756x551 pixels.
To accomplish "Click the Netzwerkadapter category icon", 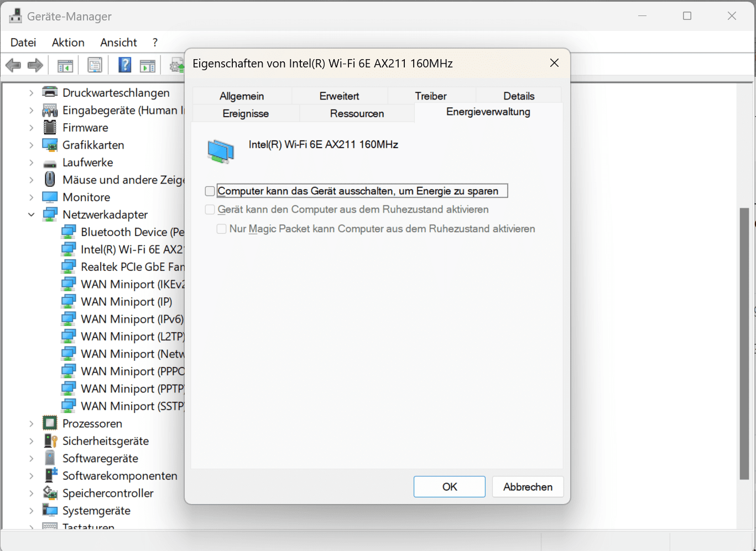I will coord(50,214).
